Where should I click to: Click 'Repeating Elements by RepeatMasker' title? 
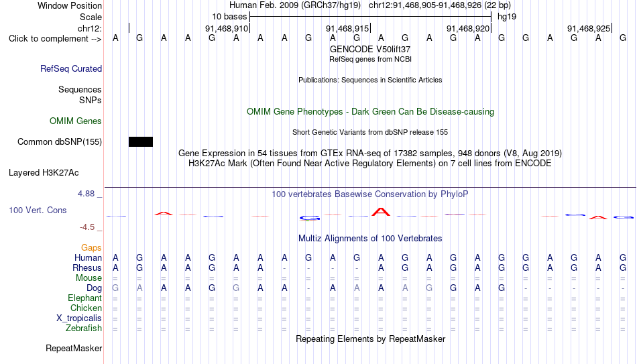[371, 339]
